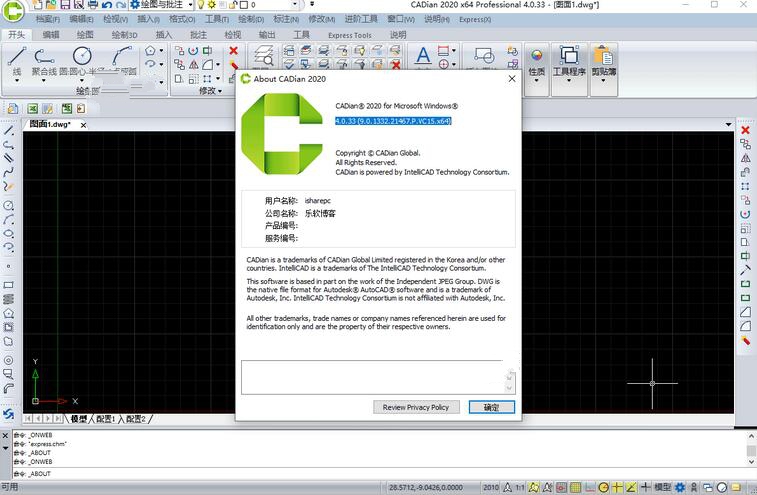The width and height of the screenshot is (757, 495).
Task: Switch to the Express Tools ribbon tab
Action: point(350,35)
